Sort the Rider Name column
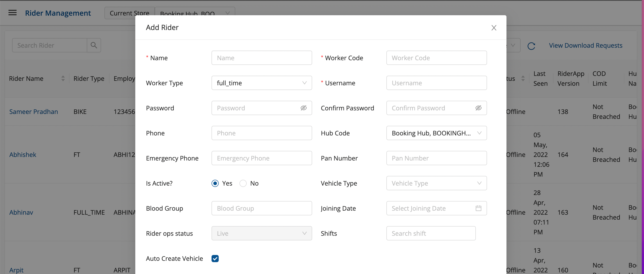This screenshot has width=644, height=274. pyautogui.click(x=63, y=79)
